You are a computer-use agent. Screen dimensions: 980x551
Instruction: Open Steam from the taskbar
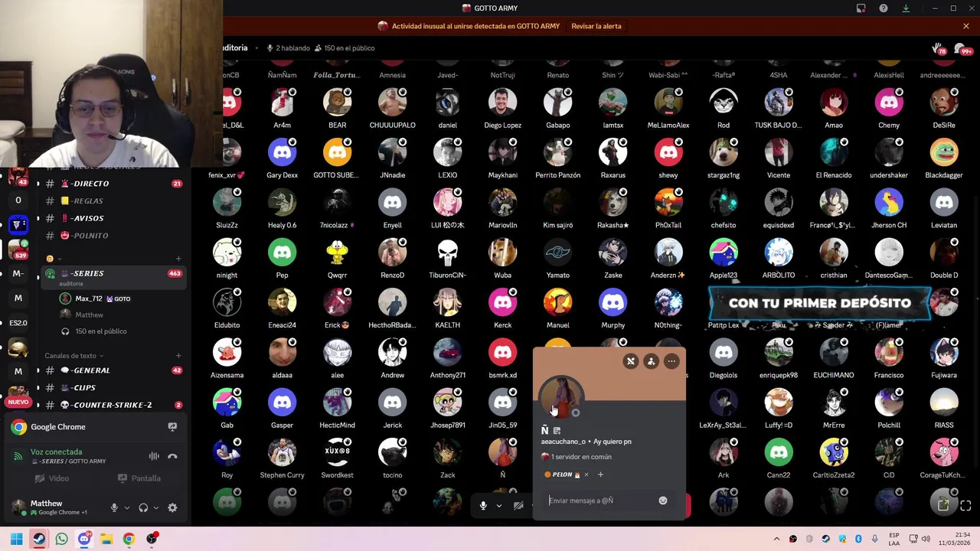click(39, 539)
